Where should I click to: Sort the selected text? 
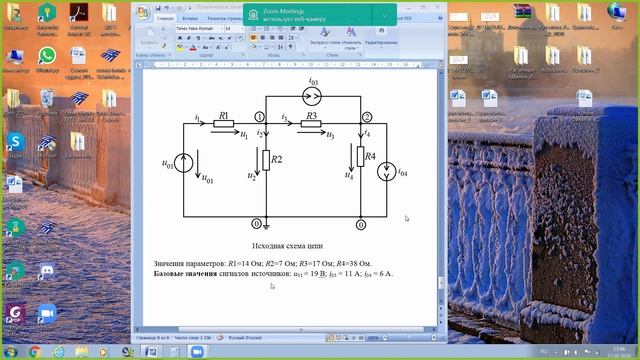coord(281,47)
